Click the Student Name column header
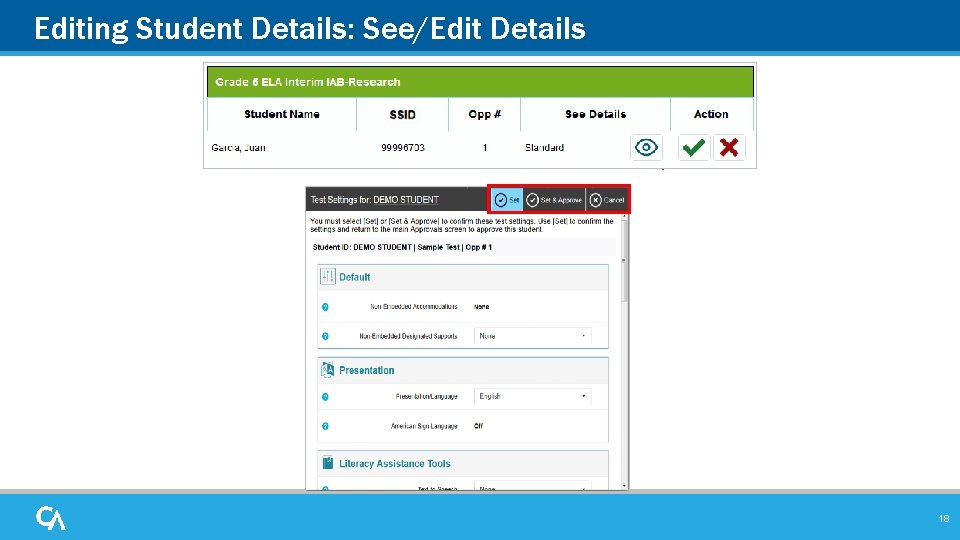 [282, 114]
